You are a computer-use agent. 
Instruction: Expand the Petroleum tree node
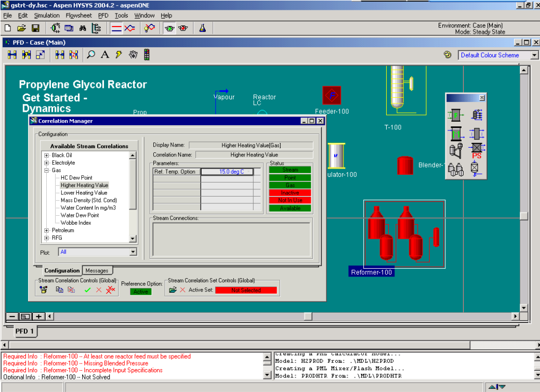pyautogui.click(x=47, y=230)
